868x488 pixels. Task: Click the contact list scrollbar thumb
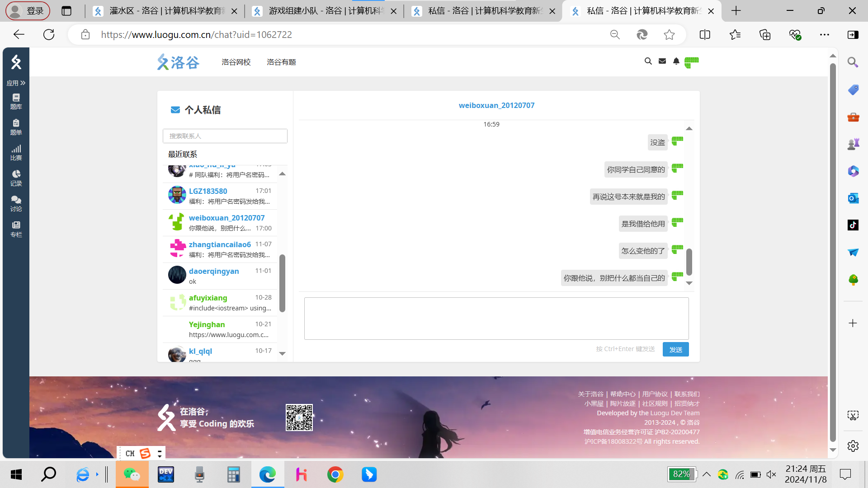click(282, 283)
